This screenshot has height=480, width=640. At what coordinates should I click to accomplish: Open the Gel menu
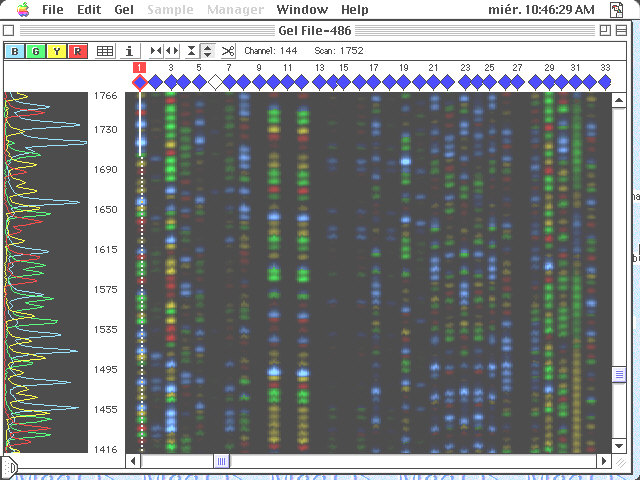(124, 10)
